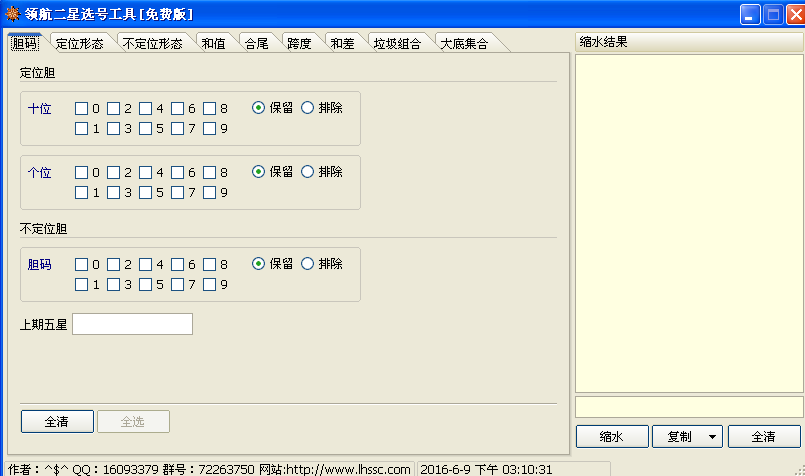Tick digit 9 in the 胆码 group

coord(209,284)
